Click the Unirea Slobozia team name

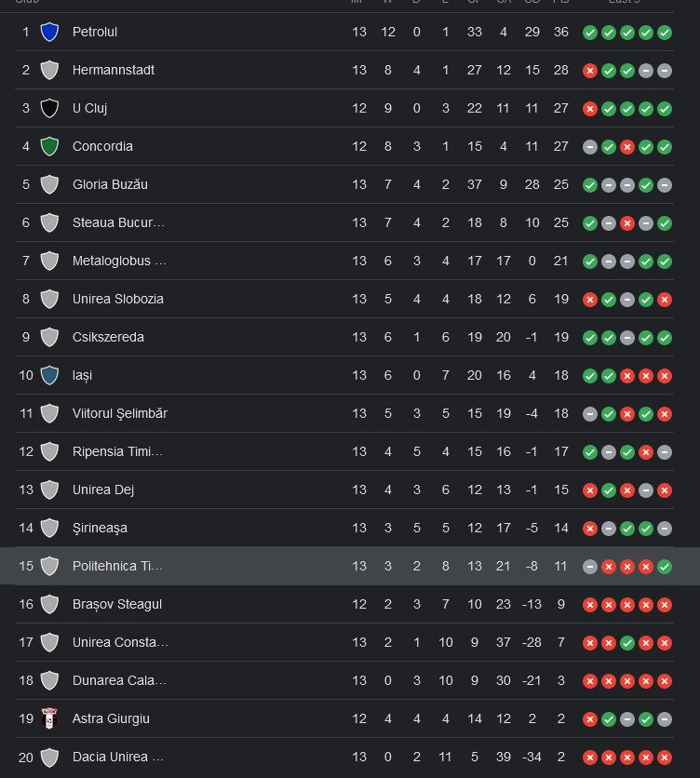(x=117, y=299)
